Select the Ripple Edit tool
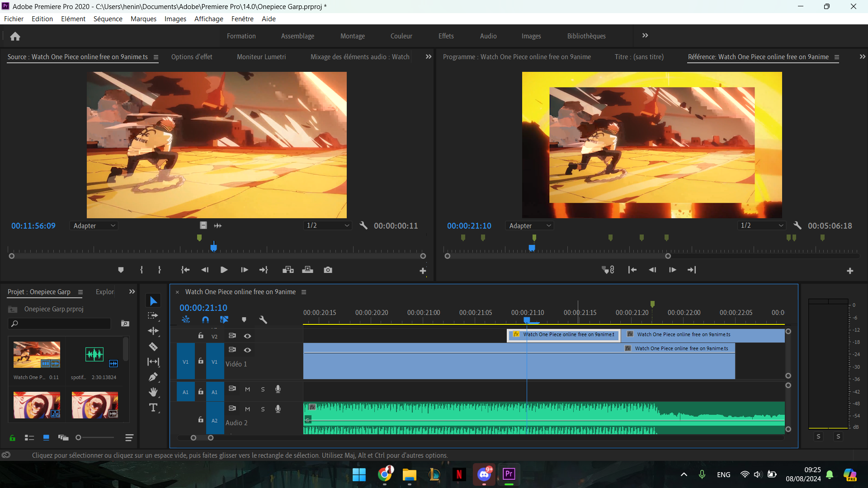868x488 pixels. point(153,331)
